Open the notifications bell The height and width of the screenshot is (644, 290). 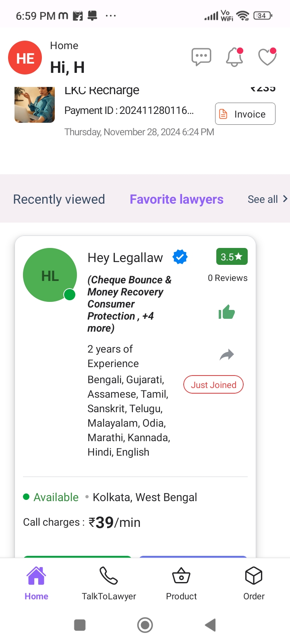[x=234, y=57]
